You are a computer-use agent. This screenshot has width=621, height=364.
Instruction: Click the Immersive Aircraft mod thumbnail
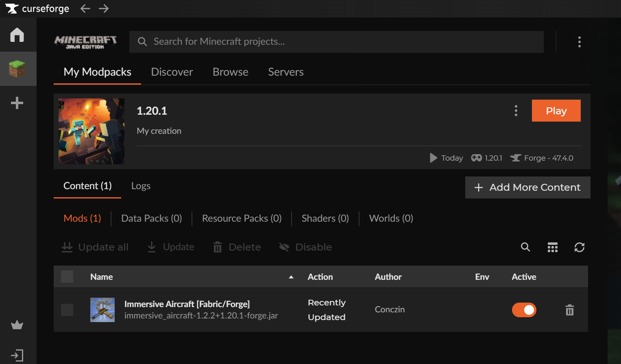tap(102, 310)
